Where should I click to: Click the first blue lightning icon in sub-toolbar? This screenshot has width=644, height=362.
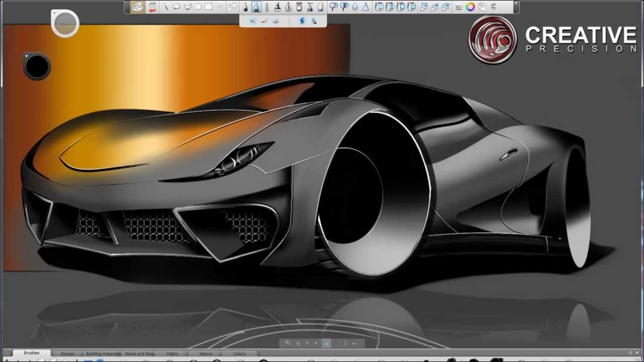[x=302, y=21]
